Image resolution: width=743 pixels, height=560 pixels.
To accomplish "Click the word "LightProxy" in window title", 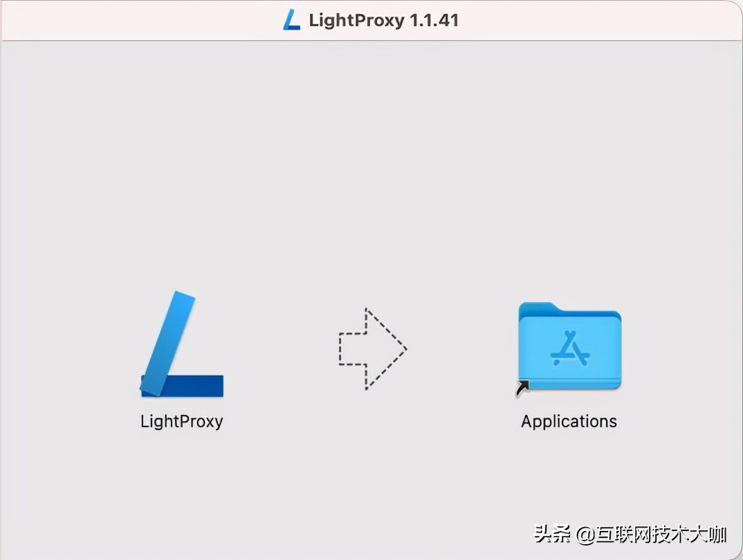I will [x=357, y=21].
